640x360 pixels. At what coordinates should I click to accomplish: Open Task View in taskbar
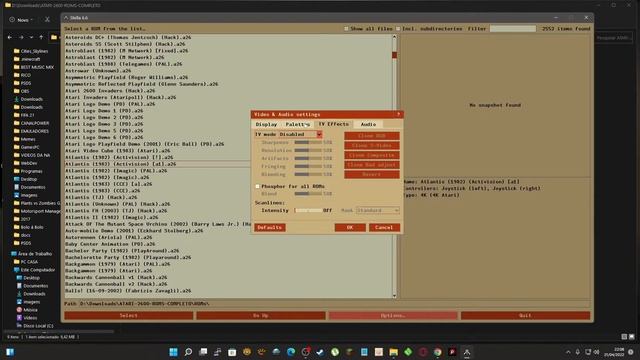pos(203,352)
